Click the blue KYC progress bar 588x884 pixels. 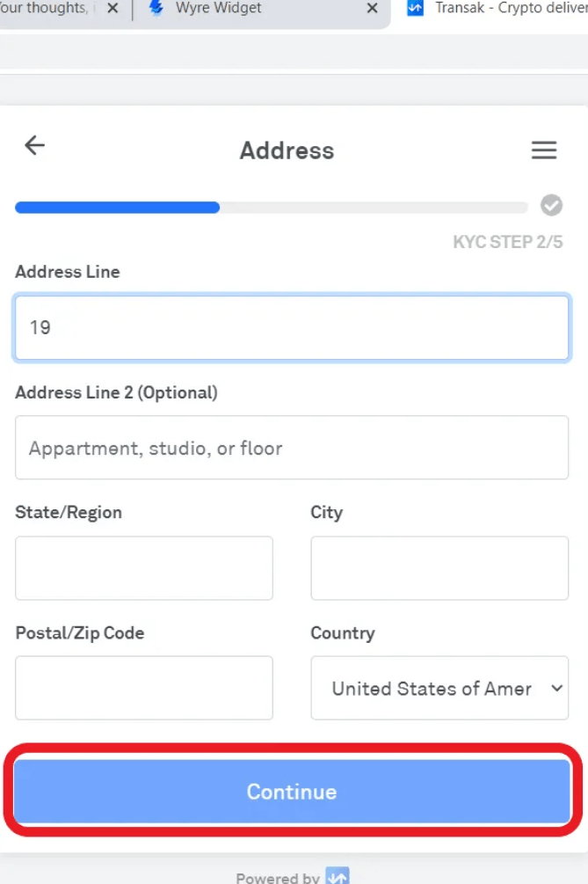(117, 208)
